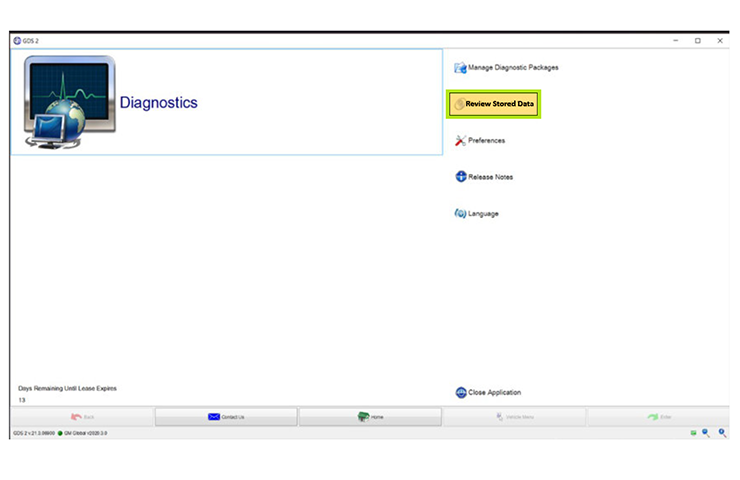Screen dimensions: 740x480
Task: Click the Language icon
Action: pos(460,214)
